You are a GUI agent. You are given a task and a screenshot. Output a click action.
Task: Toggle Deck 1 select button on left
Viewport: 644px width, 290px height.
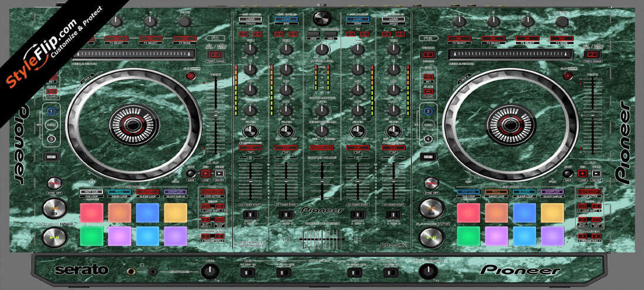pos(52,111)
